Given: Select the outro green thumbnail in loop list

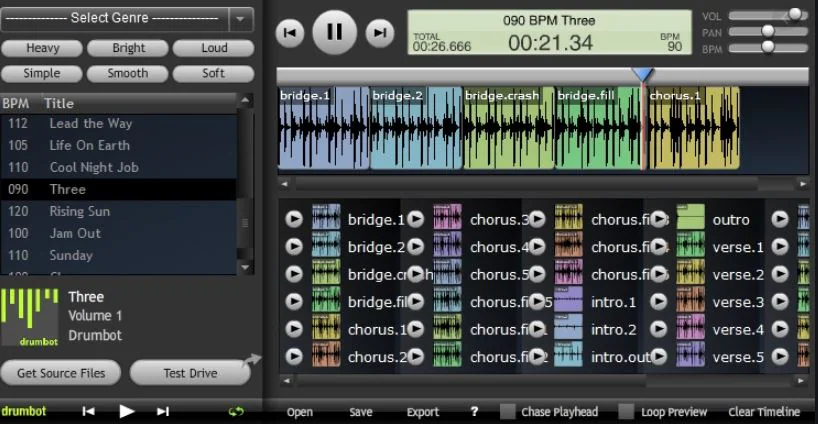Looking at the screenshot, I should click(x=691, y=217).
